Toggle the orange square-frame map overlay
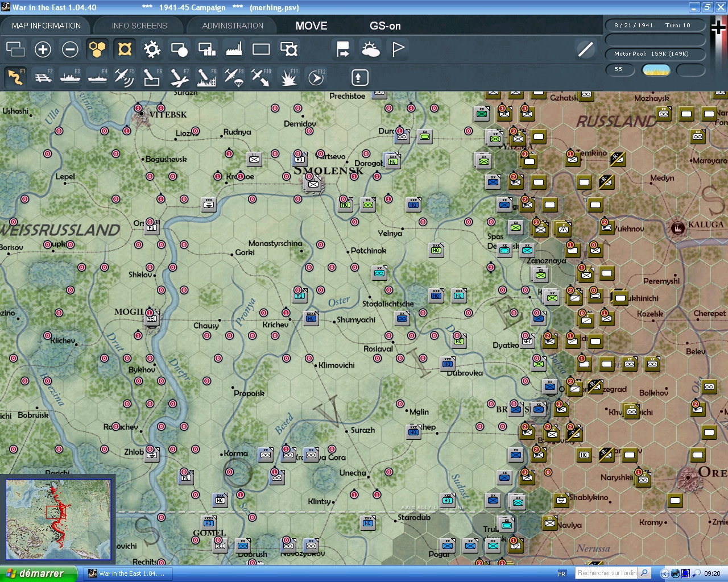This screenshot has width=728, height=582. click(x=125, y=49)
